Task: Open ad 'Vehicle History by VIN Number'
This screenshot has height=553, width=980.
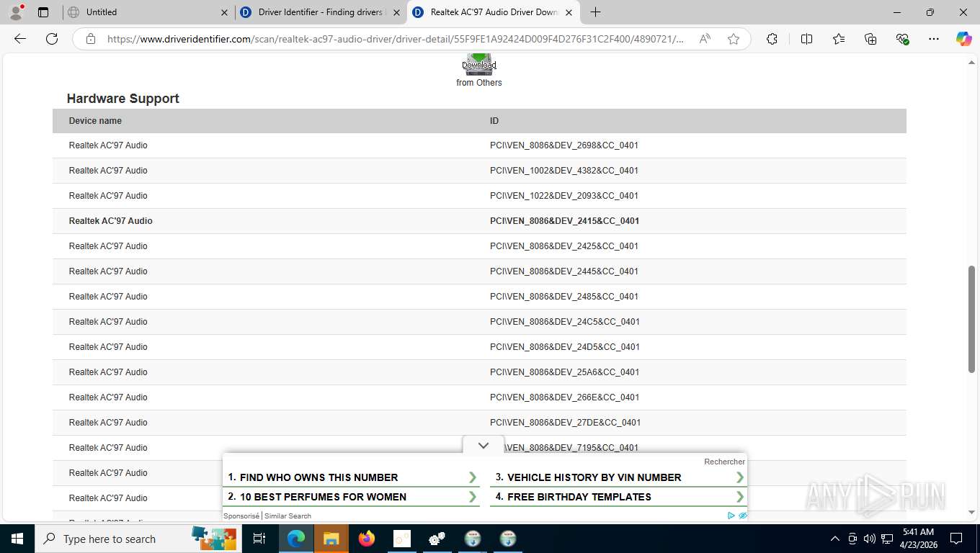Action: [619, 477]
